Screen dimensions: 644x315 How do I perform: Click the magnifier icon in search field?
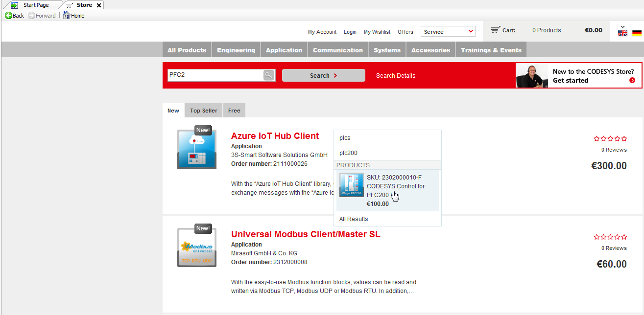269,75
